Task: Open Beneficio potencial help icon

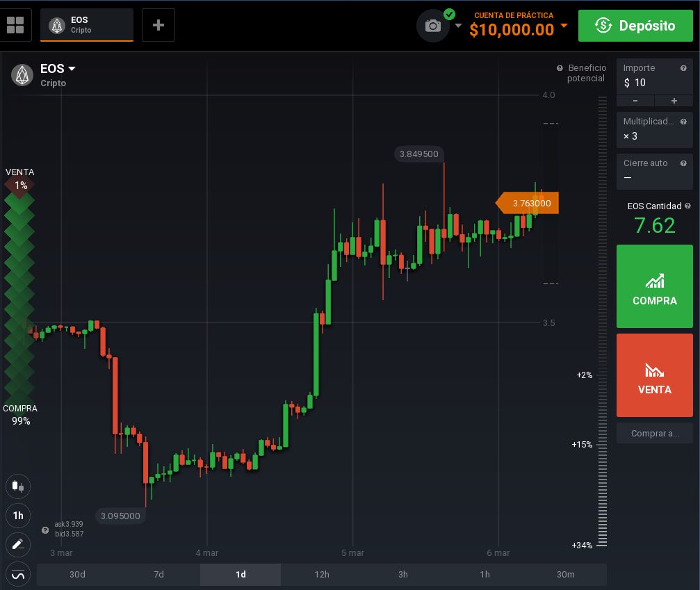Action: pos(560,68)
